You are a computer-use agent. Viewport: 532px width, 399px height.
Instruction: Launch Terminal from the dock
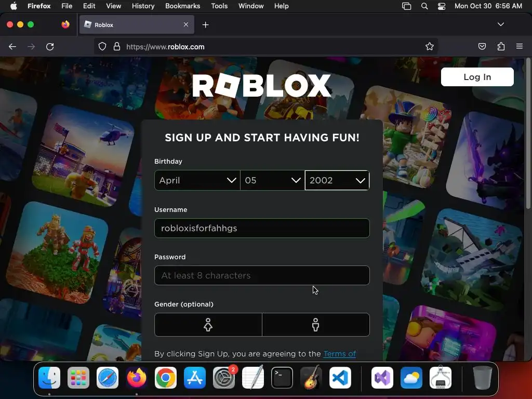[282, 378]
